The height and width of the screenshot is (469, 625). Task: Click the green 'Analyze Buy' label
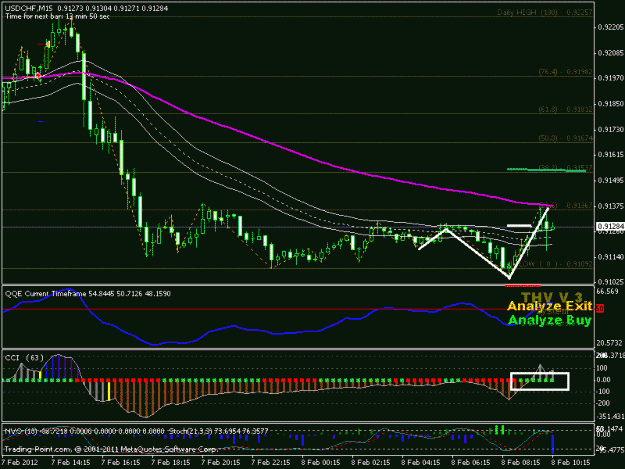point(549,320)
